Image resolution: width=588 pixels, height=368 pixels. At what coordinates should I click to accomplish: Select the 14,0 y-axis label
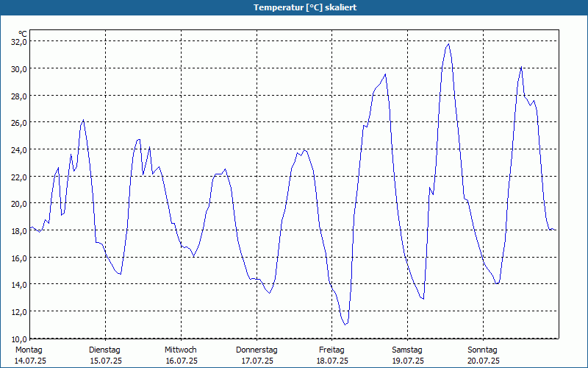[x=19, y=285]
